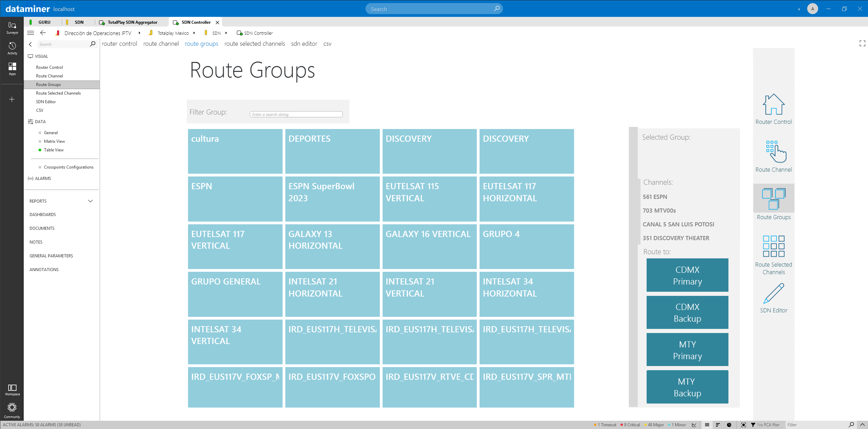This screenshot has width=868, height=429.
Task: Select the INTELSAT 34 HORIZONTAL group tile
Action: tap(527, 294)
